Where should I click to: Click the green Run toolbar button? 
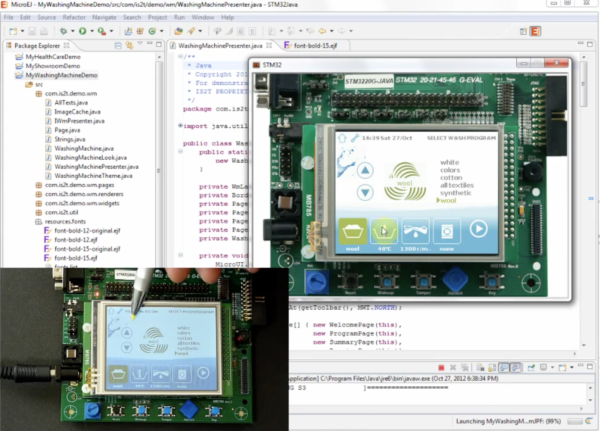[x=82, y=31]
